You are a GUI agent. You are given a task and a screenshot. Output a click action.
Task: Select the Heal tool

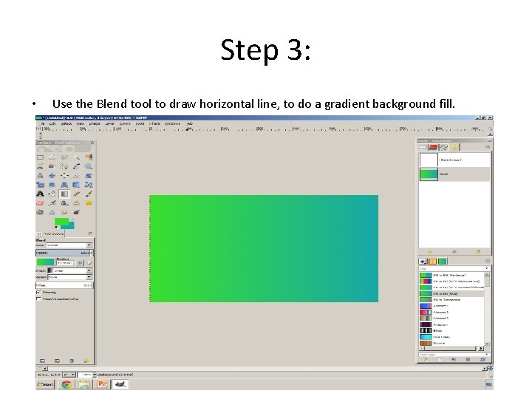89,203
